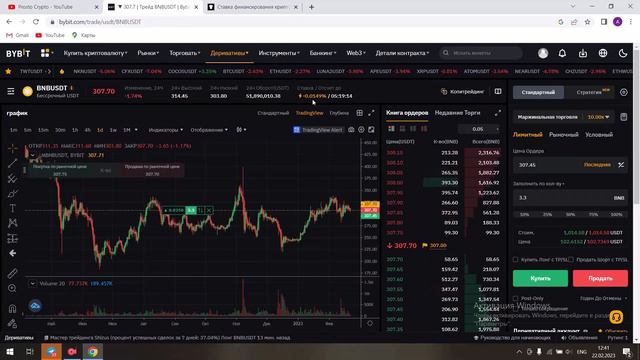Viewport: 640px width, 360px height.
Task: Select the trend line drawing tool
Action: pyautogui.click(x=13, y=163)
